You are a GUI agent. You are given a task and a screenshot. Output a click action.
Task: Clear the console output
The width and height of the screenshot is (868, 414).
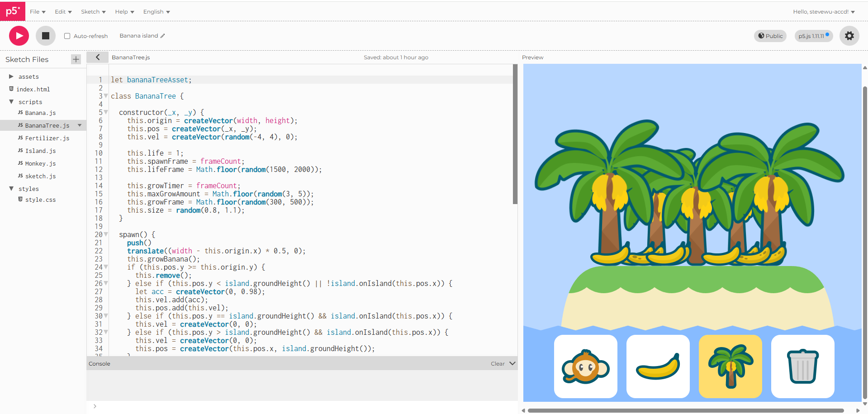[498, 363]
